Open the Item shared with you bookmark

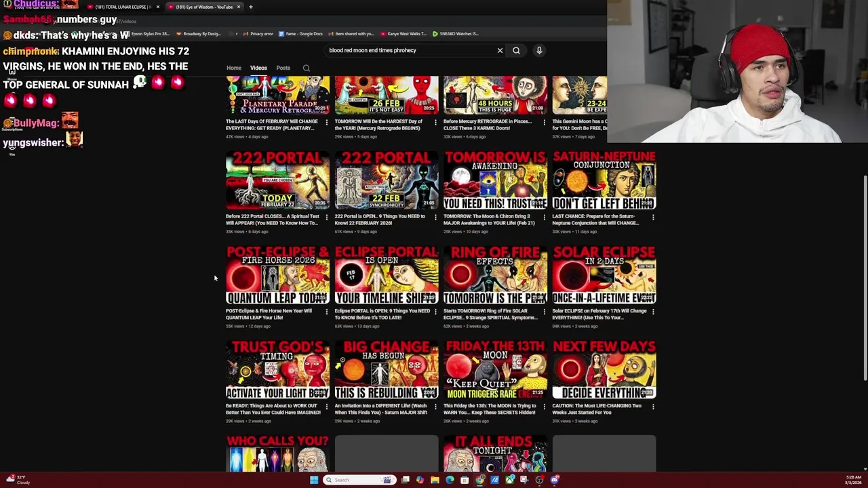pos(351,33)
